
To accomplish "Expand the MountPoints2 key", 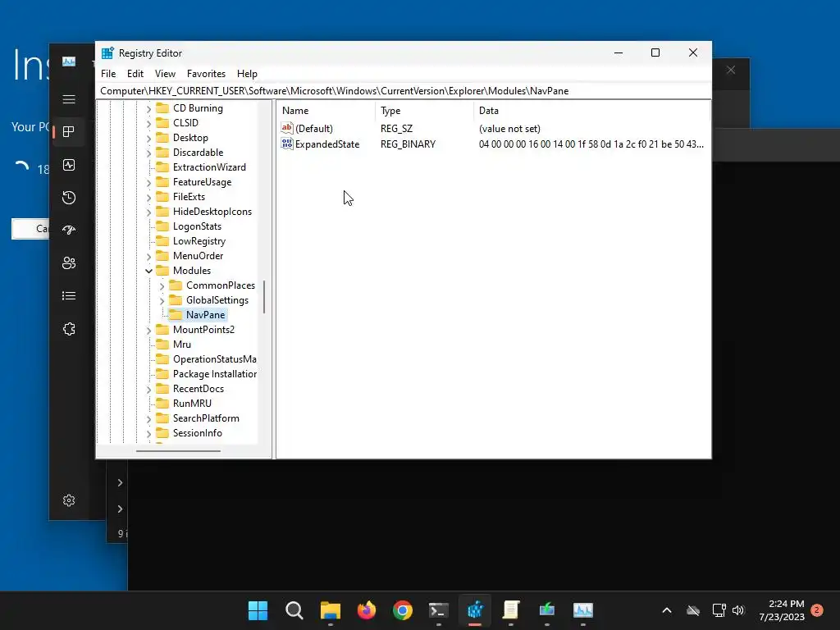I will [149, 331].
